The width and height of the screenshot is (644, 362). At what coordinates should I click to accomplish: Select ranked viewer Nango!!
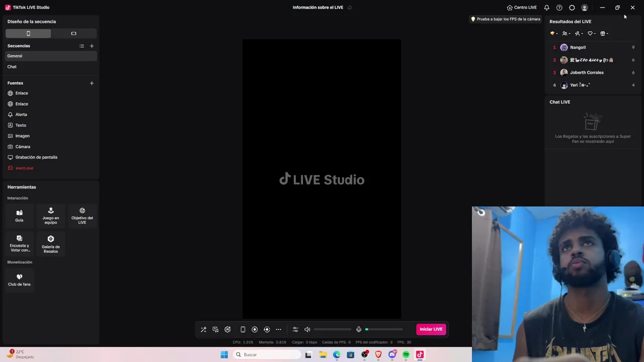594,47
